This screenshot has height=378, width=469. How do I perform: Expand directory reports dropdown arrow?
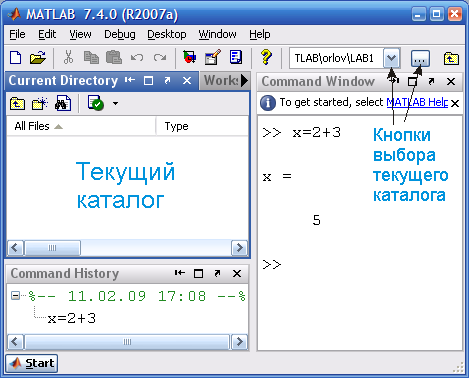click(115, 104)
